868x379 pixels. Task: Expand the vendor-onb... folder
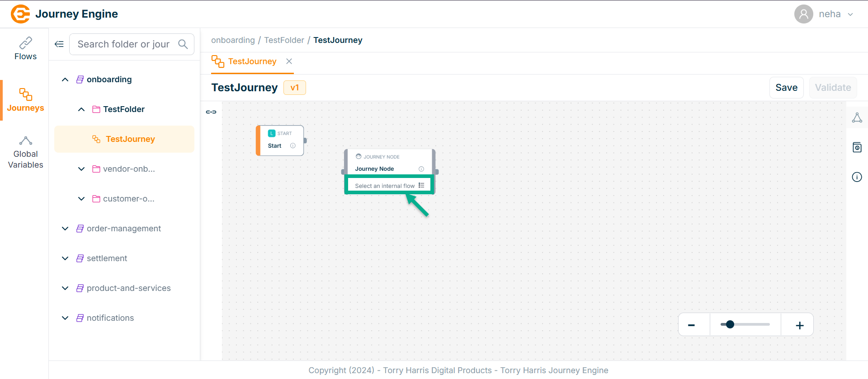coord(81,169)
